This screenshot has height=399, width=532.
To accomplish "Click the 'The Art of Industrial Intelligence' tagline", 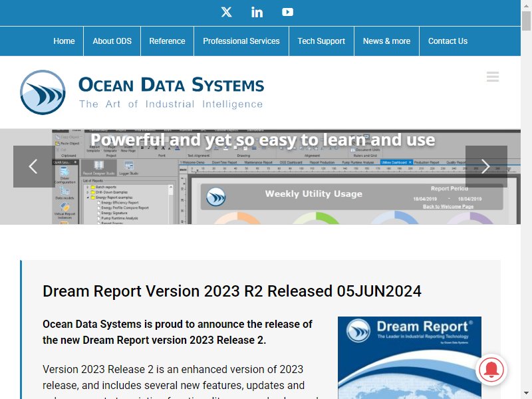I will [x=171, y=104].
